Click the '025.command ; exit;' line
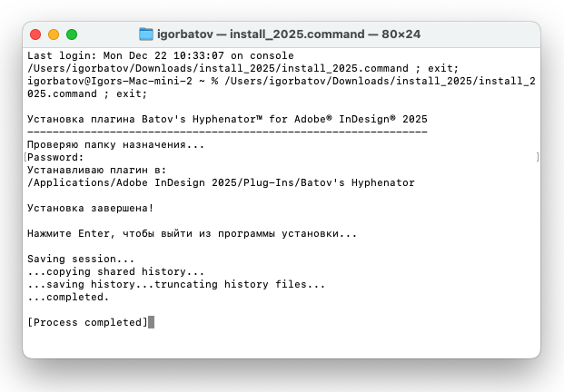The width and height of the screenshot is (564, 392). tap(87, 93)
